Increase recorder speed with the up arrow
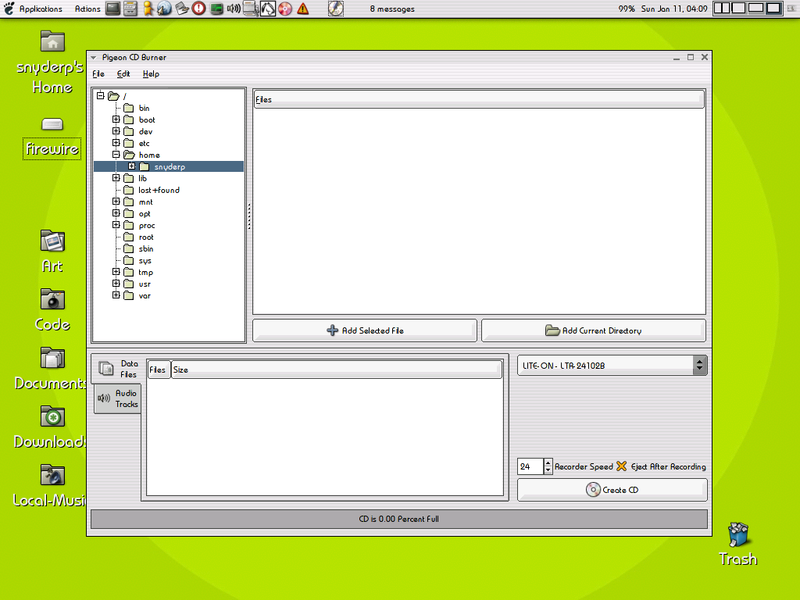The width and height of the screenshot is (800, 600). coord(548,463)
